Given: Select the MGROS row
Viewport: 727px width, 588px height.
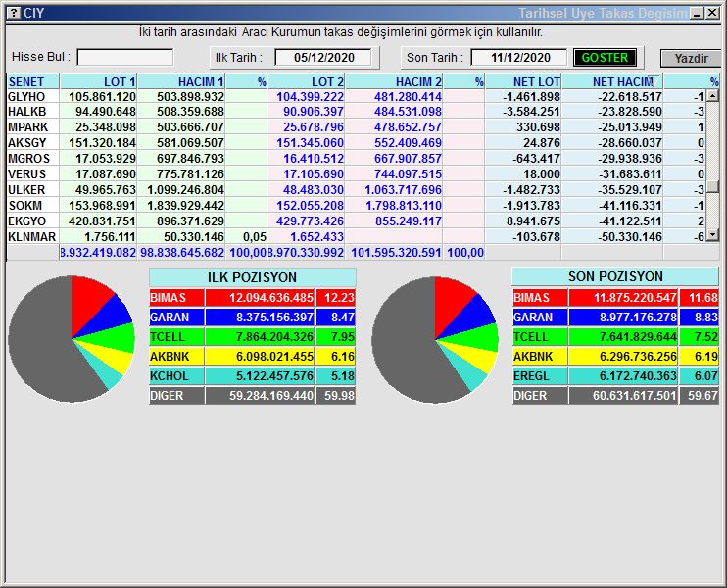Looking at the screenshot, I should coord(356,159).
